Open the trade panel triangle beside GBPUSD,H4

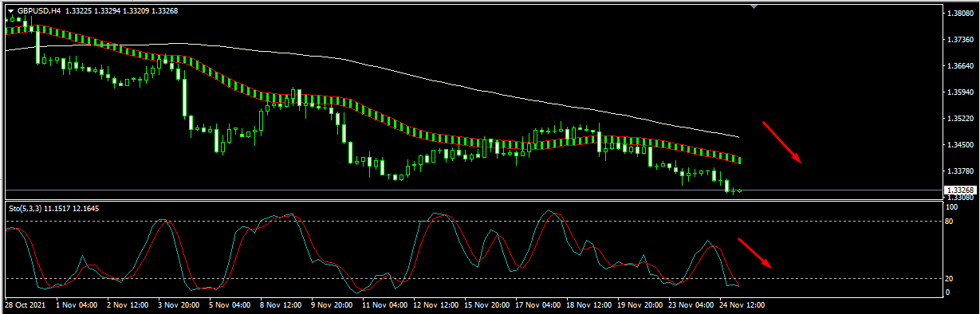coord(10,11)
